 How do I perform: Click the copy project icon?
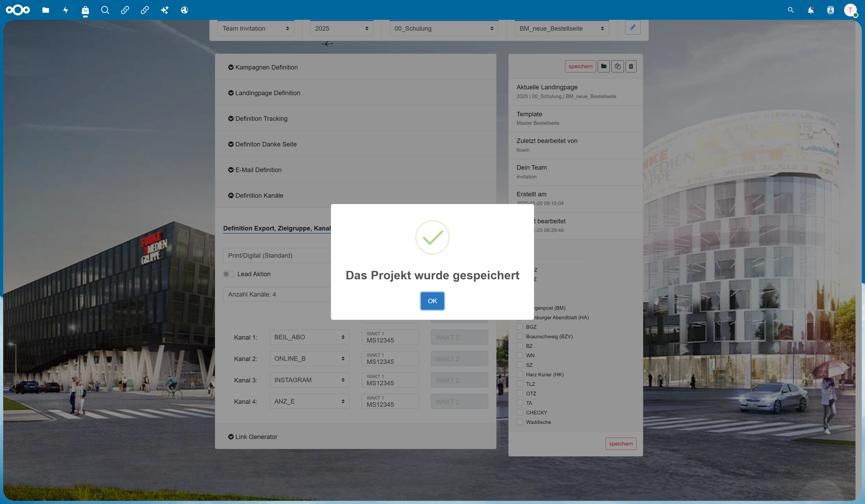pos(617,66)
